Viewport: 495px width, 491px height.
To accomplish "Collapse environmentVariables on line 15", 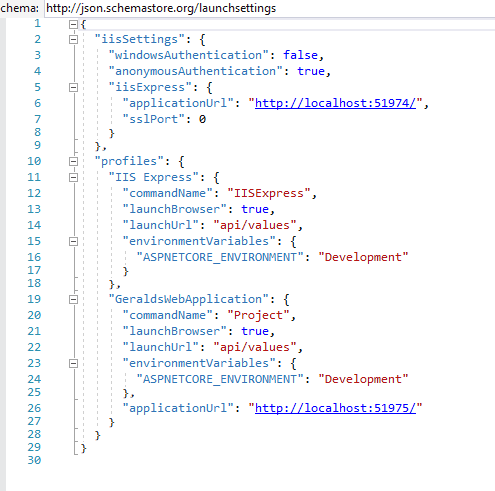I will tap(73, 242).
